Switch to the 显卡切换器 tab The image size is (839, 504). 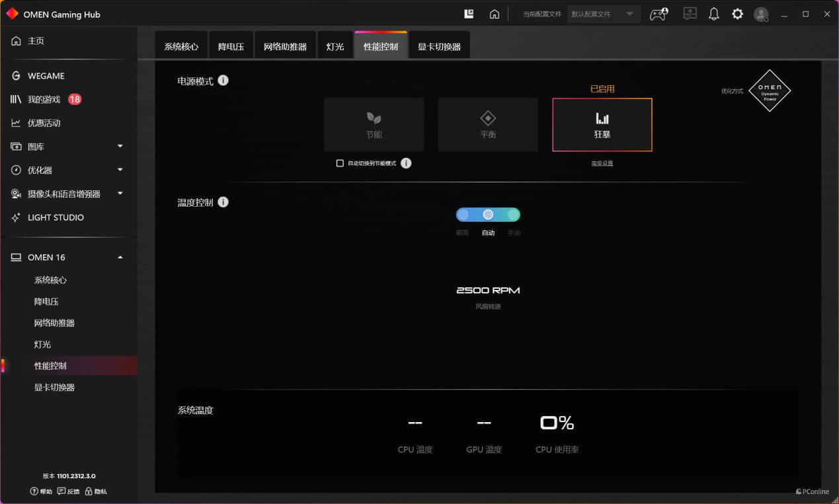coord(439,47)
